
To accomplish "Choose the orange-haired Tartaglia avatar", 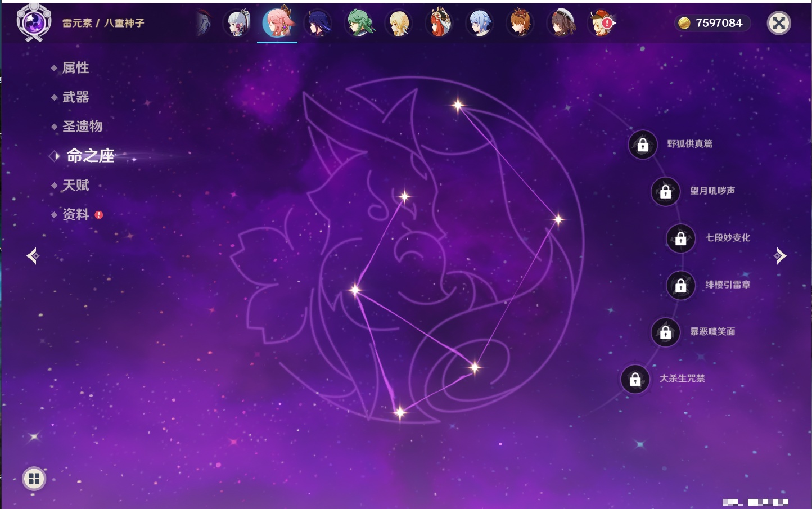I will pos(520,24).
